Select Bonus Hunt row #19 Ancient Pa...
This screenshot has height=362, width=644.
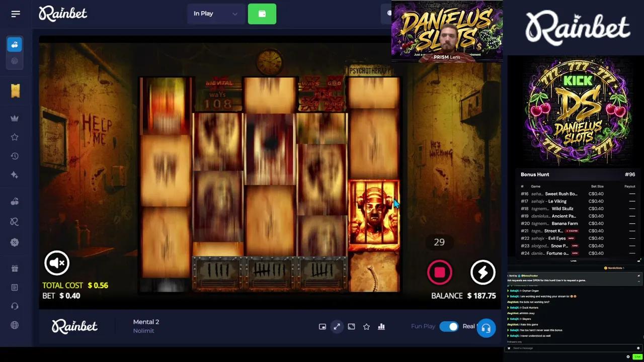coord(578,216)
